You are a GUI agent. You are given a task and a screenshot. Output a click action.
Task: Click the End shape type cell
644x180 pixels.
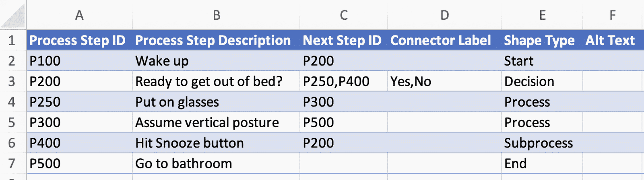[516, 163]
